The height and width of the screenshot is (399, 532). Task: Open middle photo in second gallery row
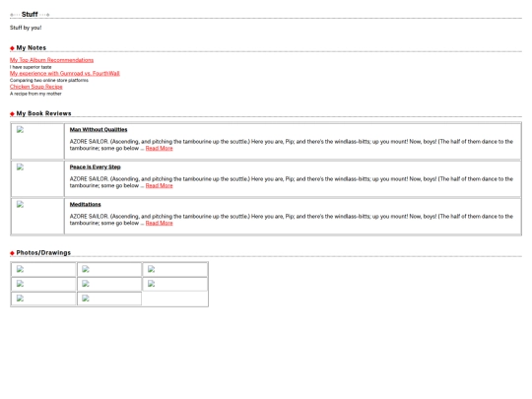(86, 284)
